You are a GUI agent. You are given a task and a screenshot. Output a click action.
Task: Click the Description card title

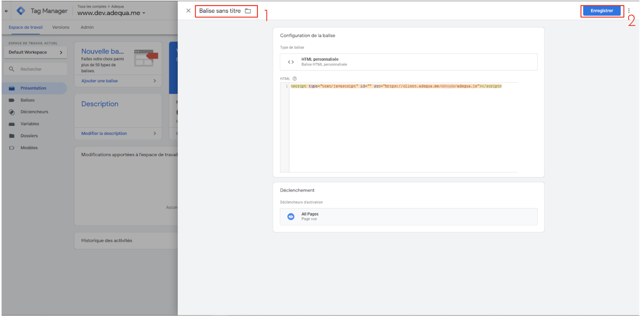tap(100, 104)
